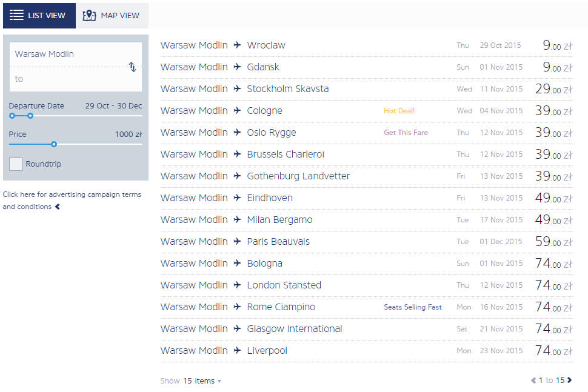This screenshot has height=392, width=588.
Task: Click the plane icon in the Oslo Rygge row
Action: [x=237, y=132]
